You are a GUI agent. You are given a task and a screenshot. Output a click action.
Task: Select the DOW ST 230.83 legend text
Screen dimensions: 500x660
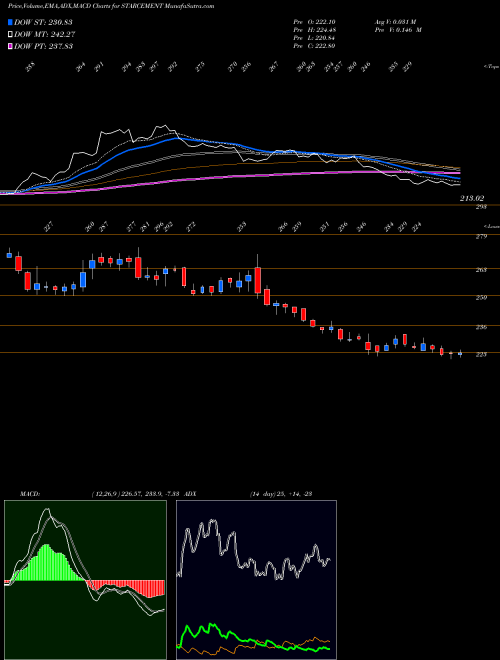(x=43, y=22)
